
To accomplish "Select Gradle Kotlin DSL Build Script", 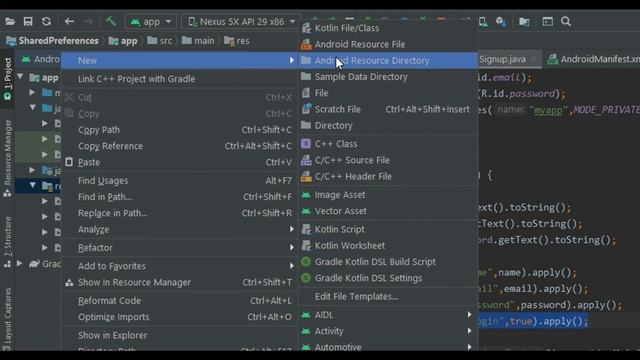I will 388,262.
